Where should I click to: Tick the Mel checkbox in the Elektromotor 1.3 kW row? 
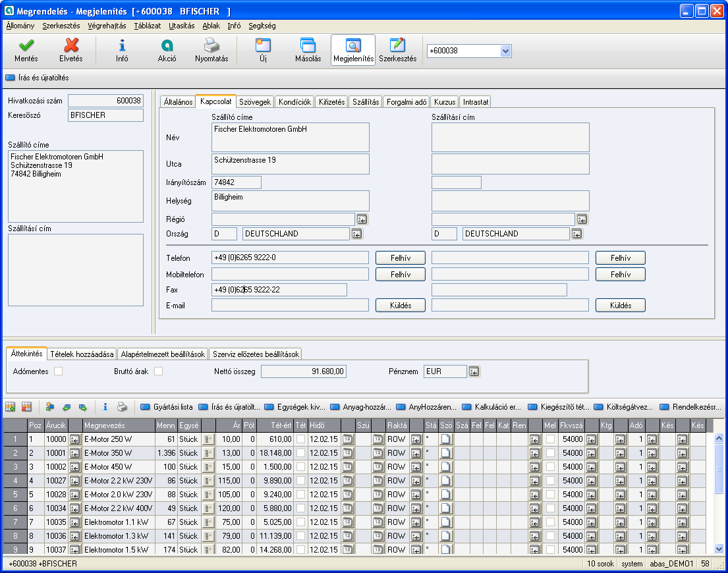pos(550,536)
